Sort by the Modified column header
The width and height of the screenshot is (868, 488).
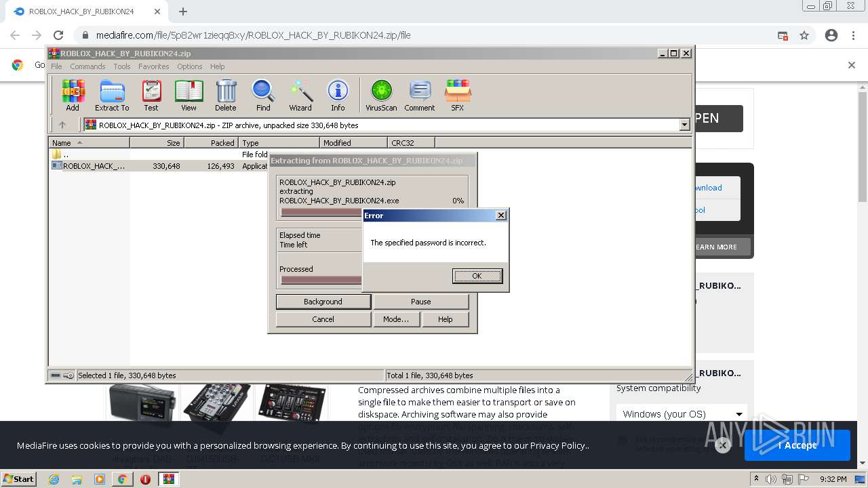point(353,142)
